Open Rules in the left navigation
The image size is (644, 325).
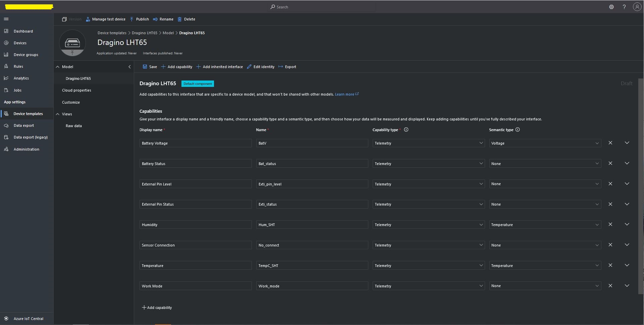[x=18, y=66]
